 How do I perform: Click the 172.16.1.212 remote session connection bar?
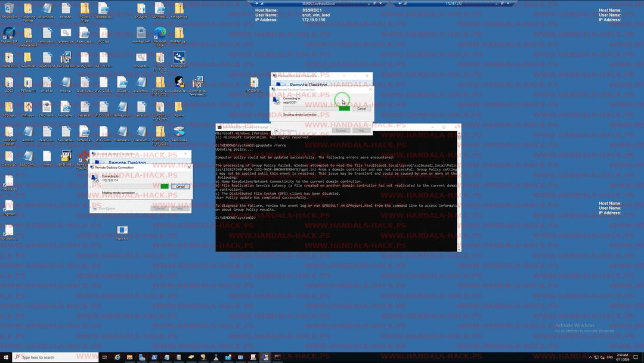pos(453,3)
